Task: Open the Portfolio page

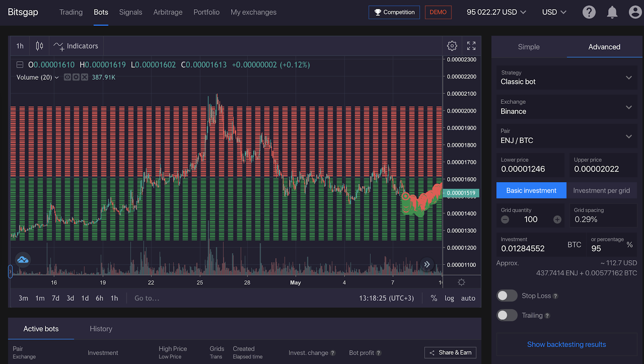Action: pyautogui.click(x=206, y=12)
